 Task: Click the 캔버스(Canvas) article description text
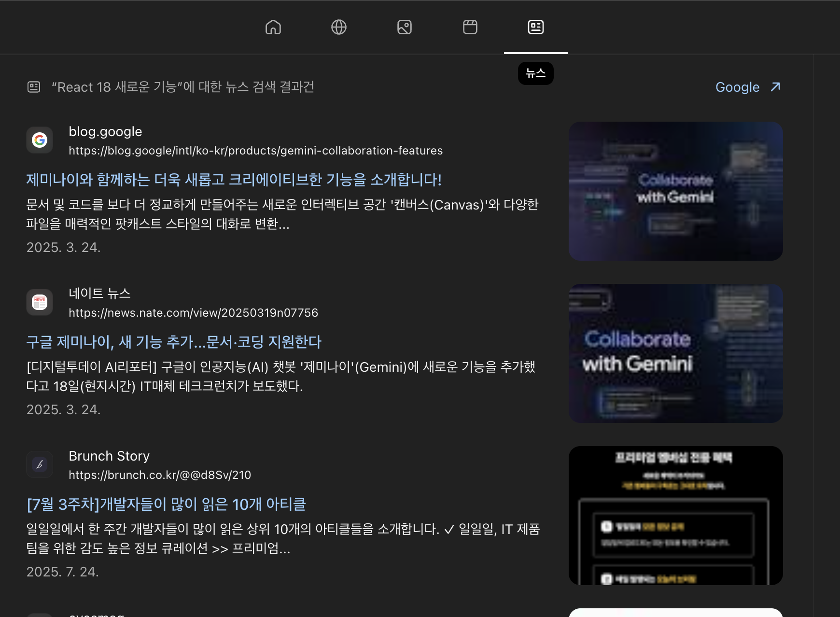click(282, 214)
